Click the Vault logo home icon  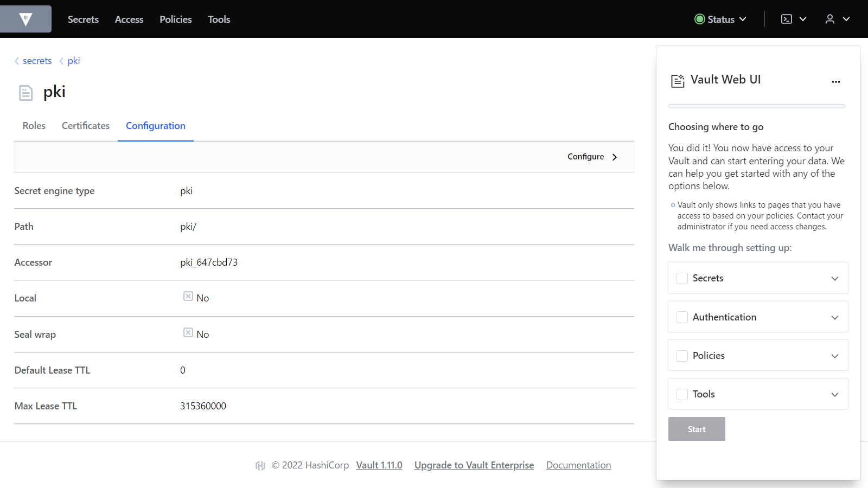click(x=25, y=20)
